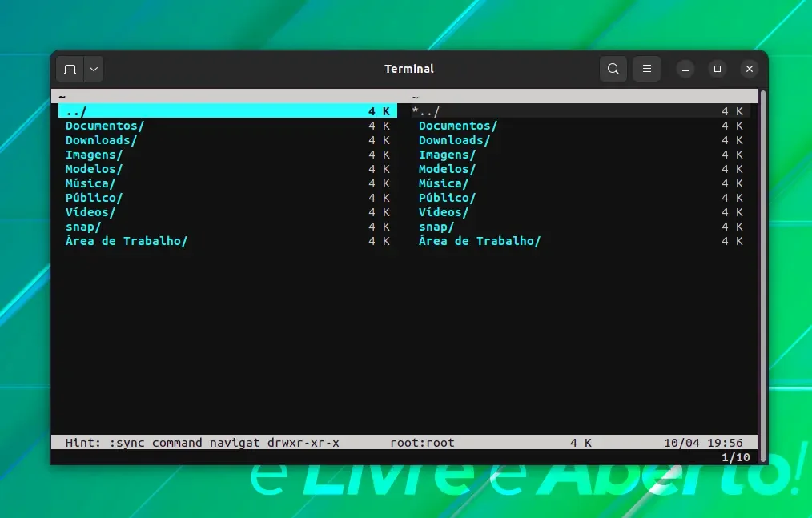Screen dimensions: 812x518
Task: Open the hamburger menu
Action: (647, 69)
